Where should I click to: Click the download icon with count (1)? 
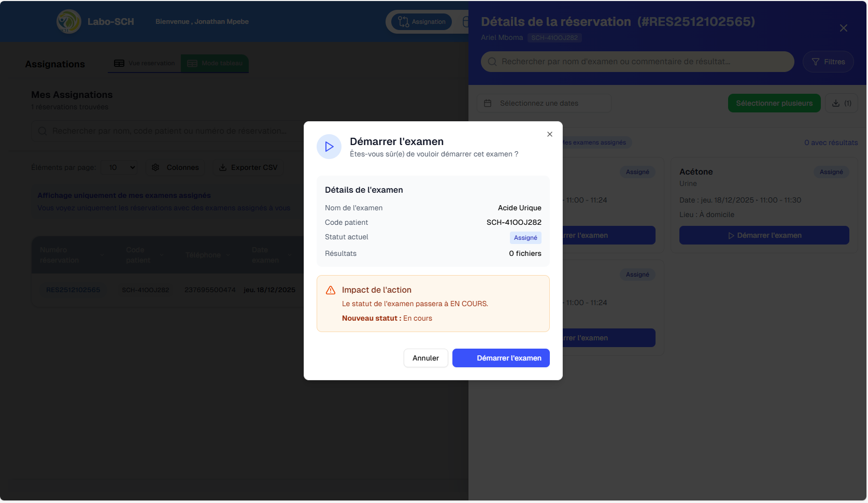(841, 103)
